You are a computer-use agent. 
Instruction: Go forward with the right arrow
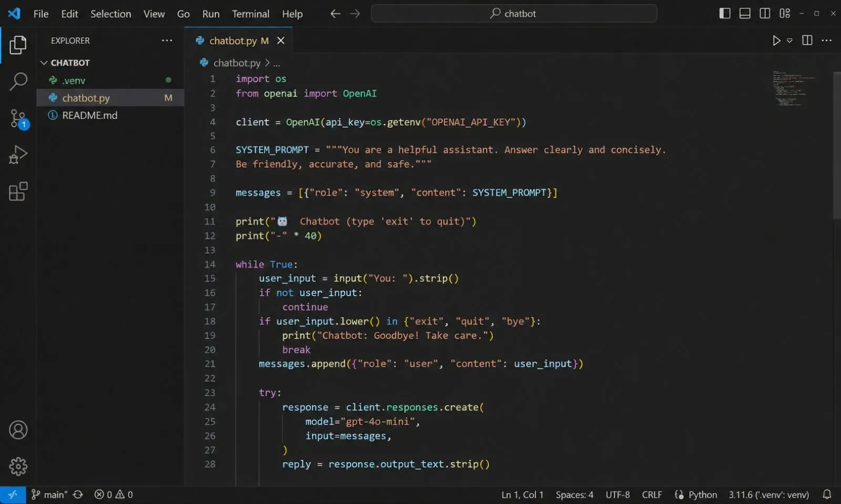[355, 14]
